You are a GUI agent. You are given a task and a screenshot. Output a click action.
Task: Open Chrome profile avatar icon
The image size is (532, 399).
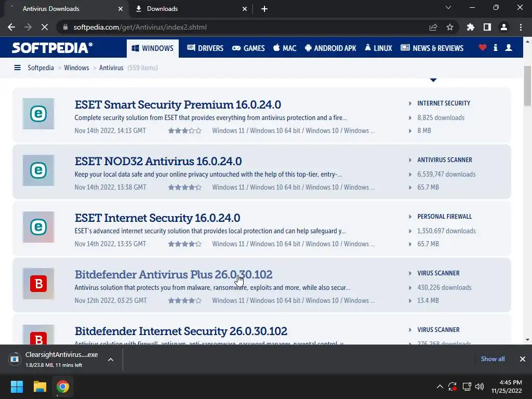coord(504,27)
